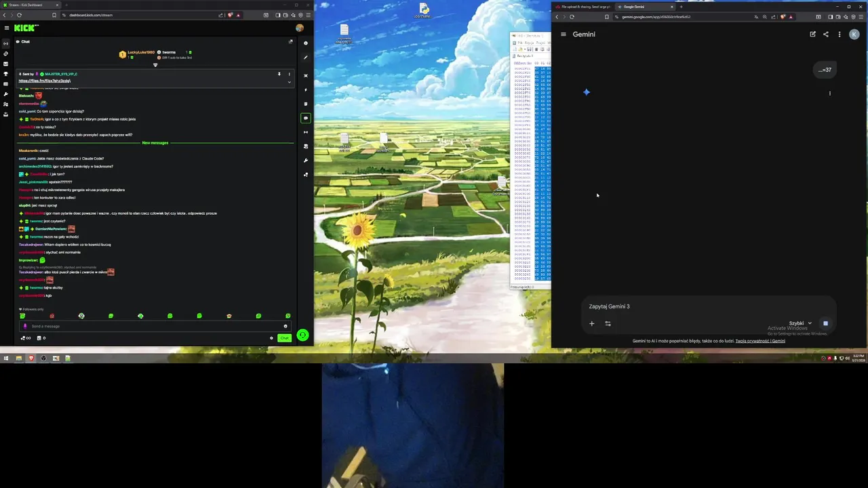
Task: Click zoom icon in Gemini address bar
Action: click(764, 17)
